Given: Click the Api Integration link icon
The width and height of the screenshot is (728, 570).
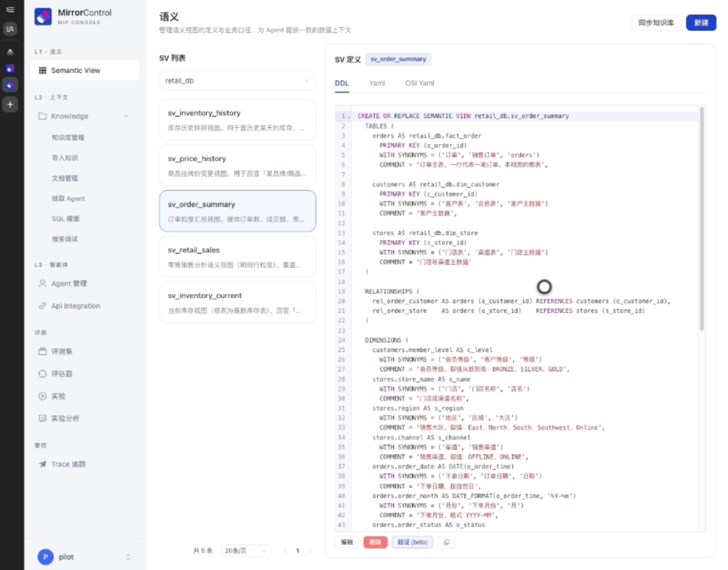Looking at the screenshot, I should click(42, 306).
